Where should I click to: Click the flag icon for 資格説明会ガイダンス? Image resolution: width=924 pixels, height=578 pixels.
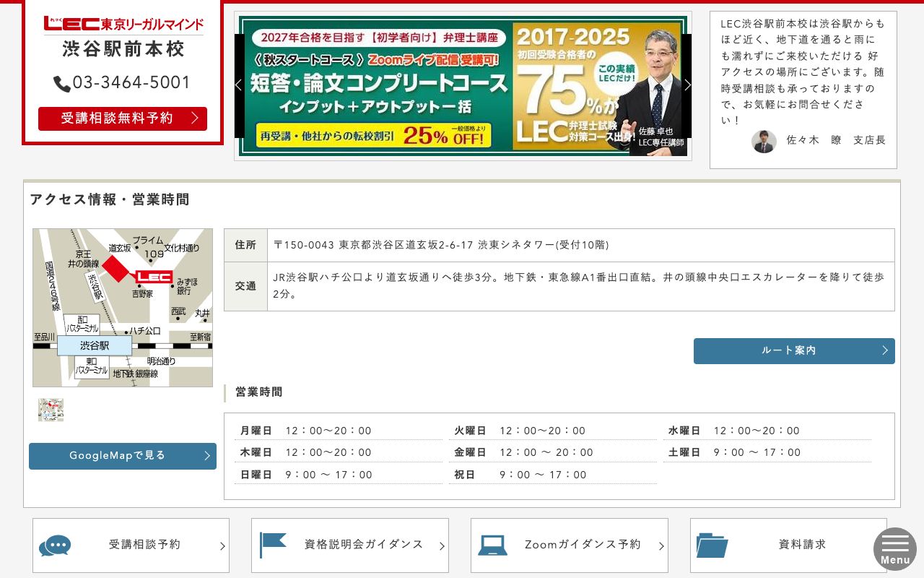point(273,545)
